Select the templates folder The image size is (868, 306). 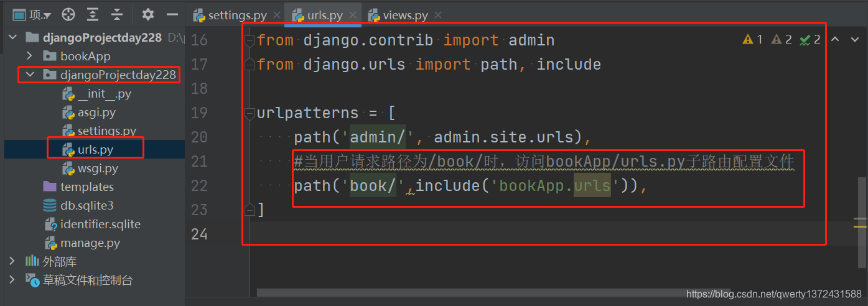(86, 187)
